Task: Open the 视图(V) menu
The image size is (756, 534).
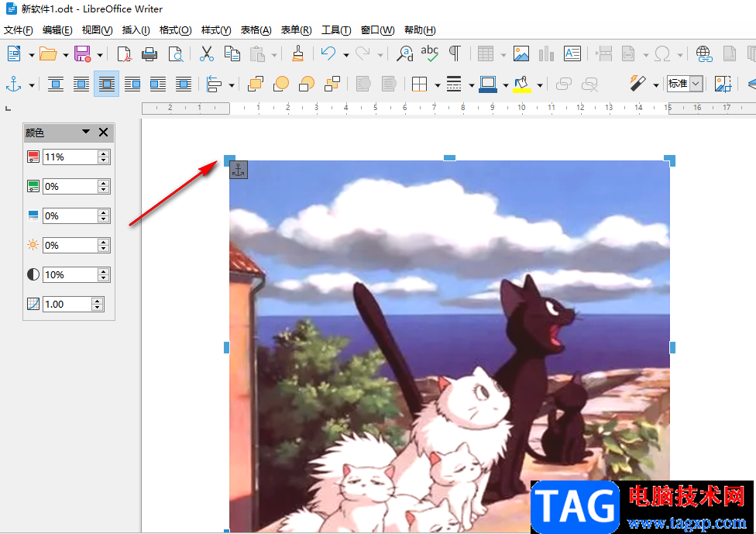Action: tap(97, 30)
